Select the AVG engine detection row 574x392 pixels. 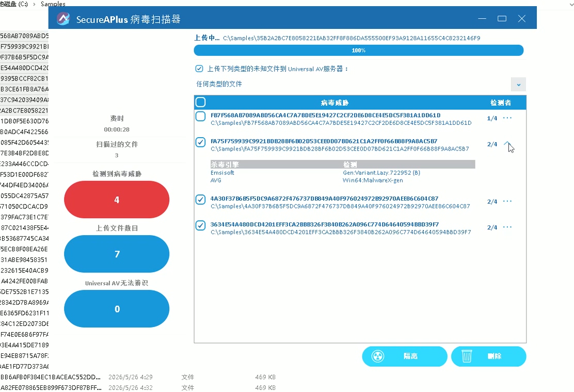point(343,181)
